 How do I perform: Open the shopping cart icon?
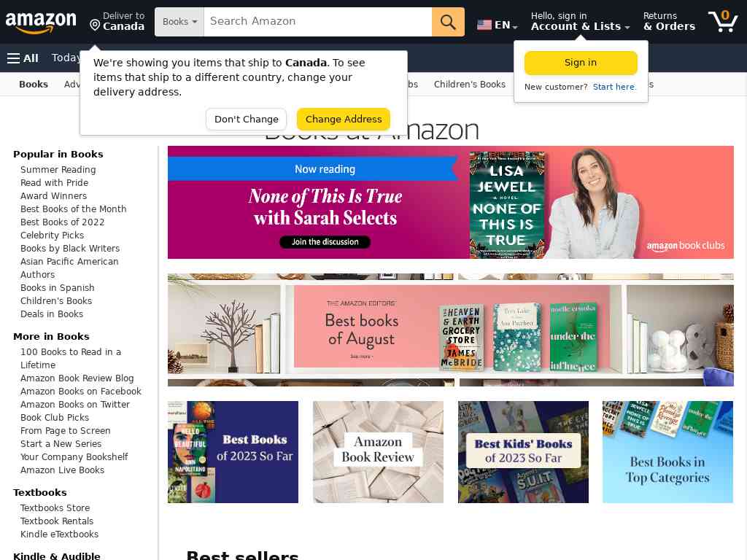723,21
